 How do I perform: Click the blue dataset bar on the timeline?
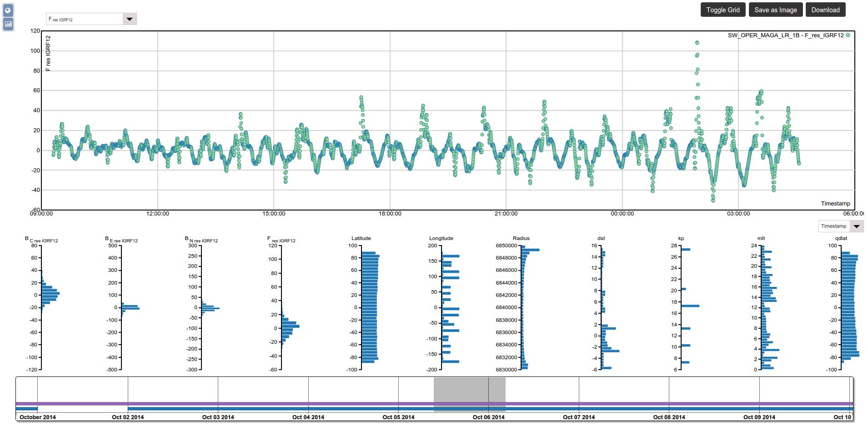pos(490,409)
